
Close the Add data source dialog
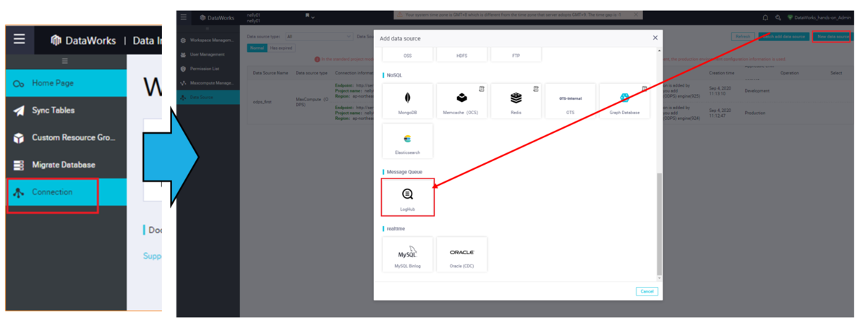(655, 38)
